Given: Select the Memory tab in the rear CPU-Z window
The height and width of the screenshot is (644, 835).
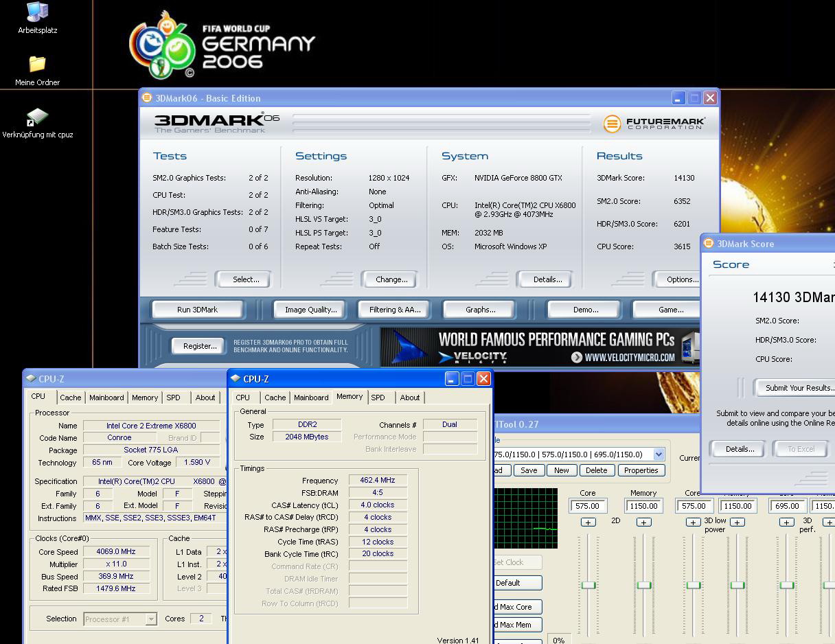Looking at the screenshot, I should pyautogui.click(x=145, y=398).
